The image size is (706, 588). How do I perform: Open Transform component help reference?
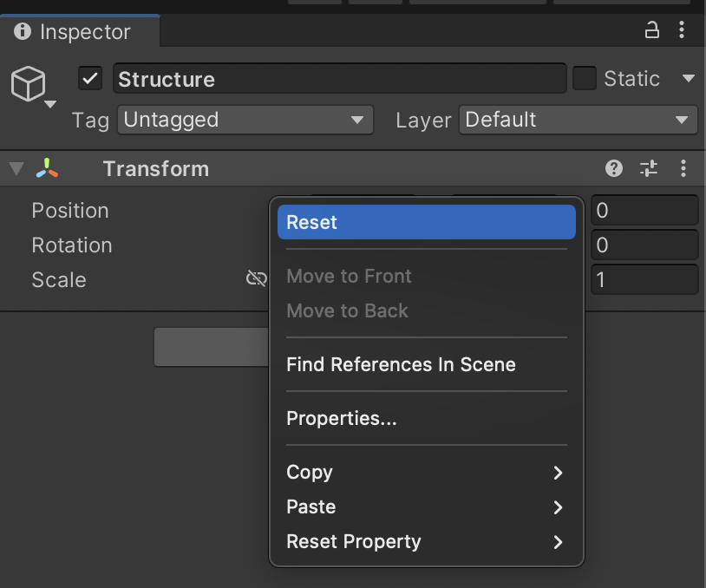point(614,168)
